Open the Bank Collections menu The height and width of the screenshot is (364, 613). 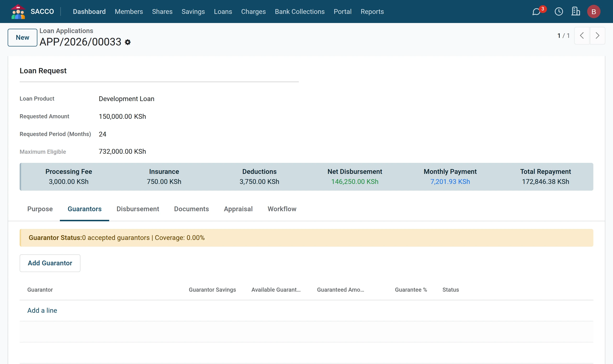(300, 11)
